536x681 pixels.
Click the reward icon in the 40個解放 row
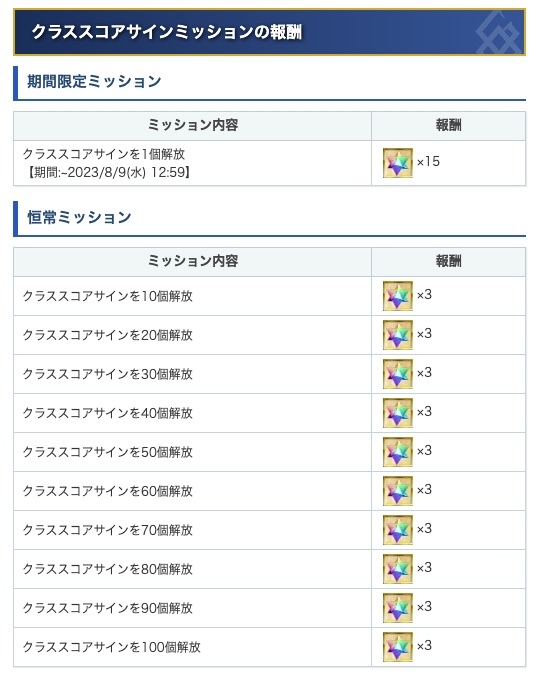pos(397,413)
